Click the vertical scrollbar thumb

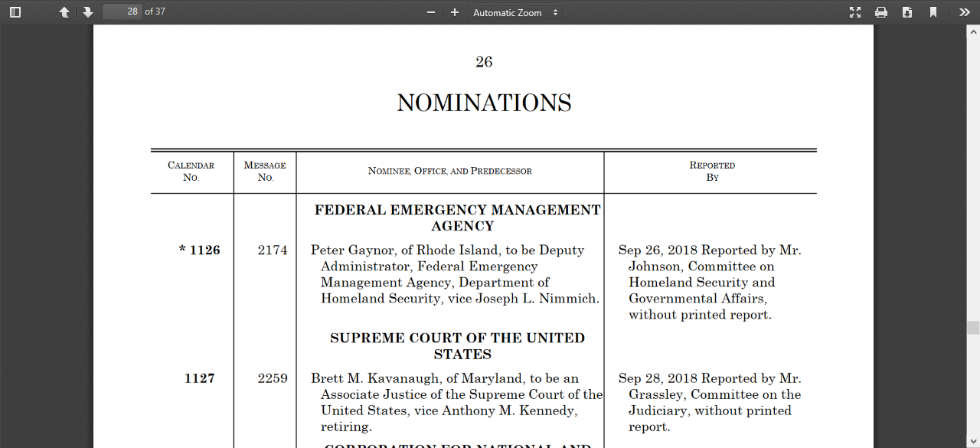(973, 328)
